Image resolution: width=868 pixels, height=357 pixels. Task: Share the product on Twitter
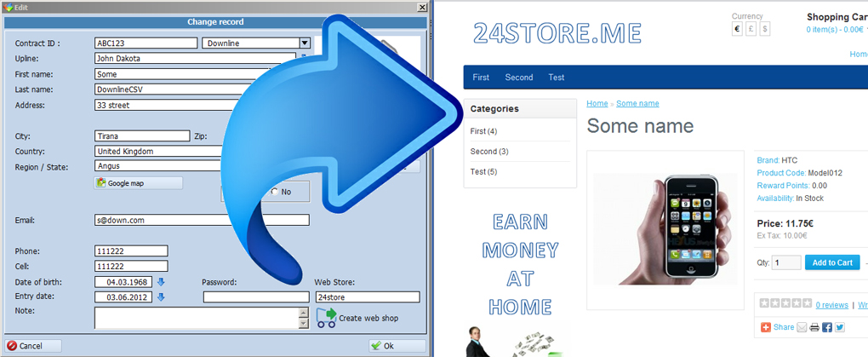(840, 327)
